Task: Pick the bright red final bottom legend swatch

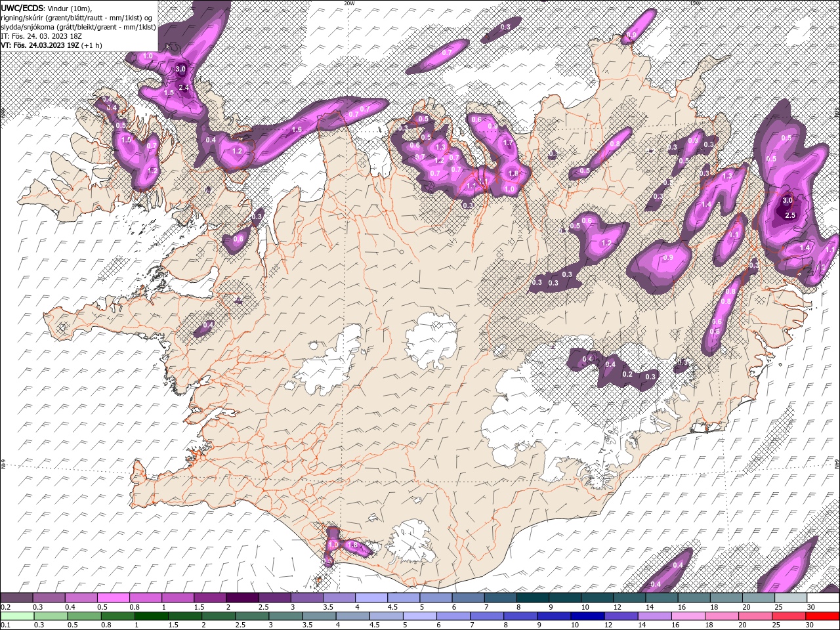Action: click(823, 616)
